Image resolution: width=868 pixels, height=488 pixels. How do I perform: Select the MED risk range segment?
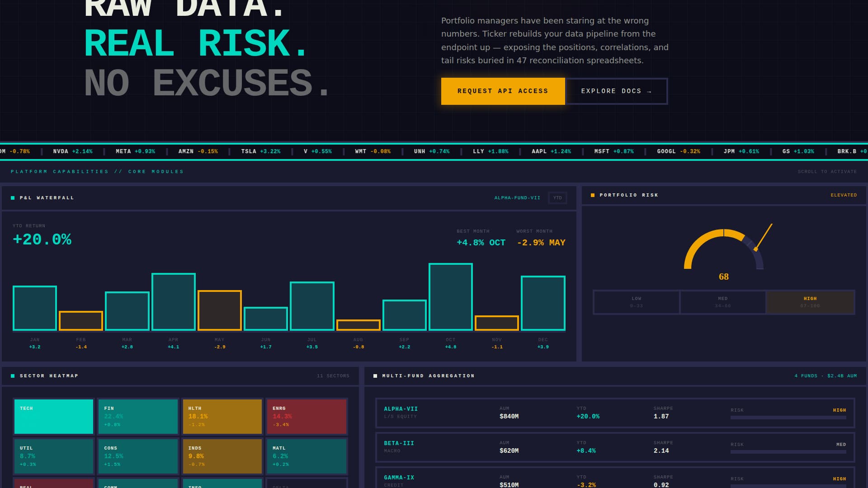(x=723, y=302)
